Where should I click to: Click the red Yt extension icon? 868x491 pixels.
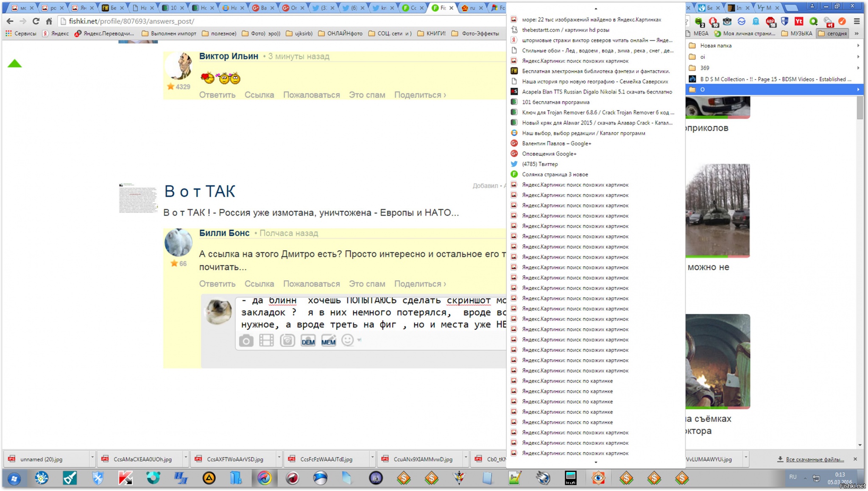click(x=799, y=21)
